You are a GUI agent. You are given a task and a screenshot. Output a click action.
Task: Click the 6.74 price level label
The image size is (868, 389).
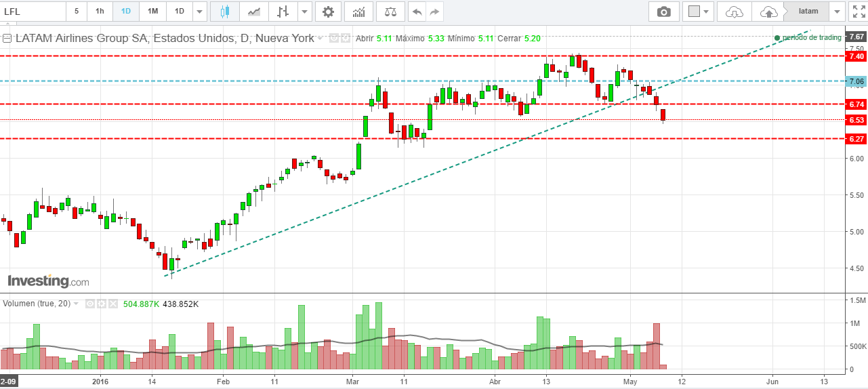[856, 104]
